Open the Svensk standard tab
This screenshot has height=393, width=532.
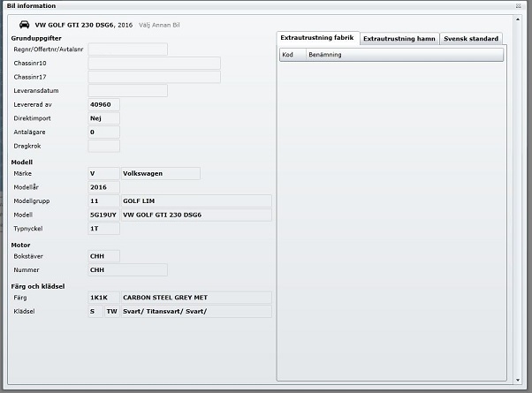click(x=471, y=38)
